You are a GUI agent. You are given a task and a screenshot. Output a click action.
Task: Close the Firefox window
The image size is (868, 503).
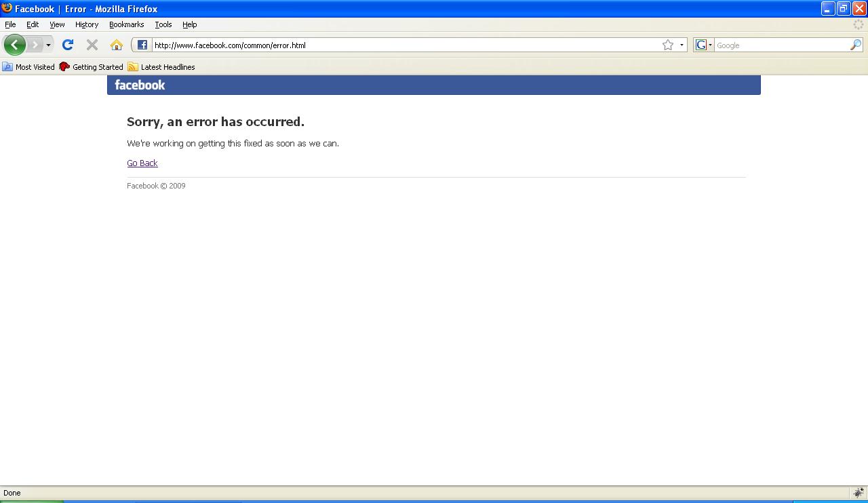pos(859,8)
